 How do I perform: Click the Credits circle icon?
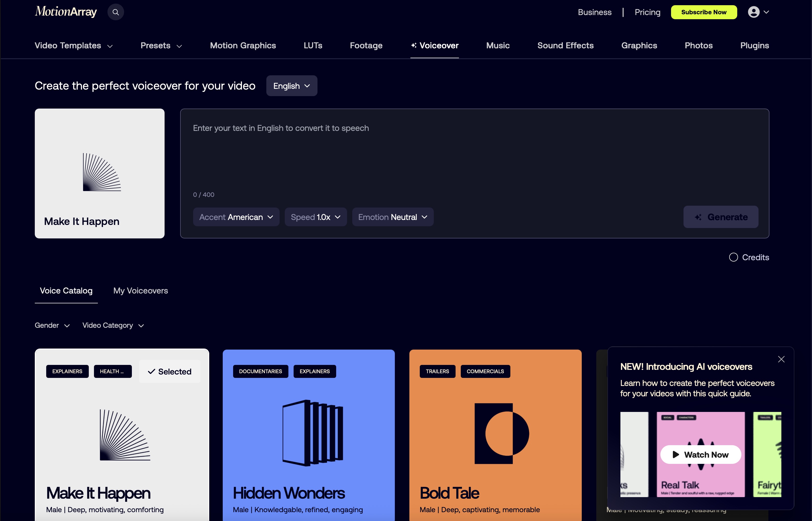[x=733, y=257]
